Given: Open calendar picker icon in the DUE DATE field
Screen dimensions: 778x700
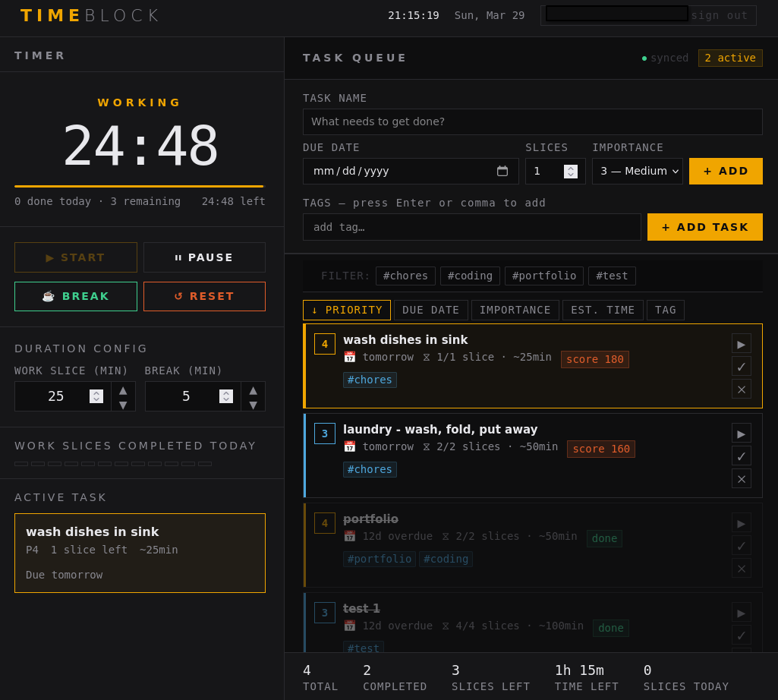Looking at the screenshot, I should click(x=502, y=171).
